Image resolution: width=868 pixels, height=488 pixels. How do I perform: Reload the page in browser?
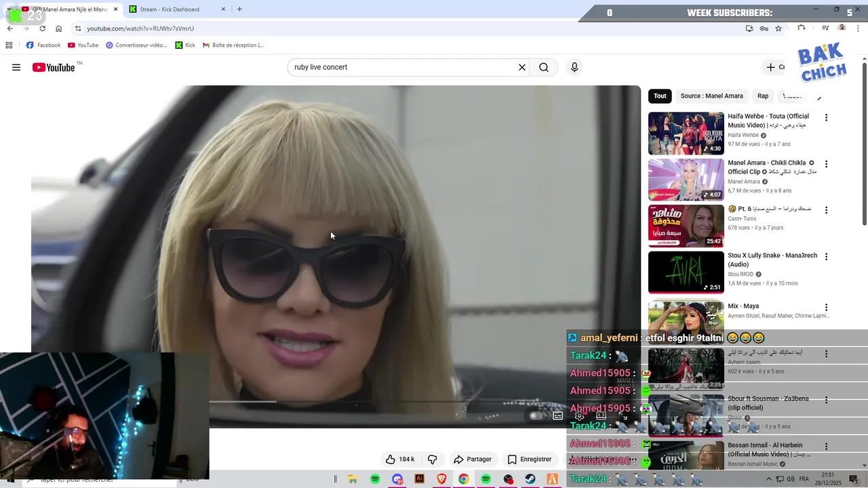tap(42, 28)
